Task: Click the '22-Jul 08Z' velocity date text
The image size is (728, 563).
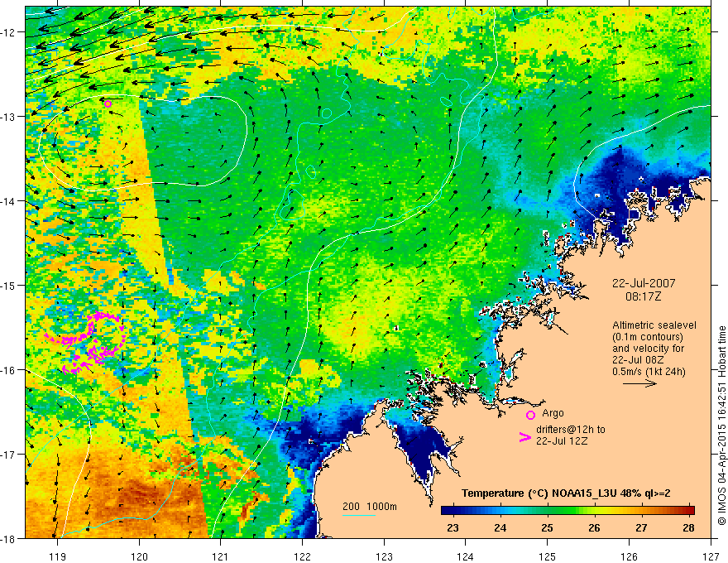Action: pos(638,360)
